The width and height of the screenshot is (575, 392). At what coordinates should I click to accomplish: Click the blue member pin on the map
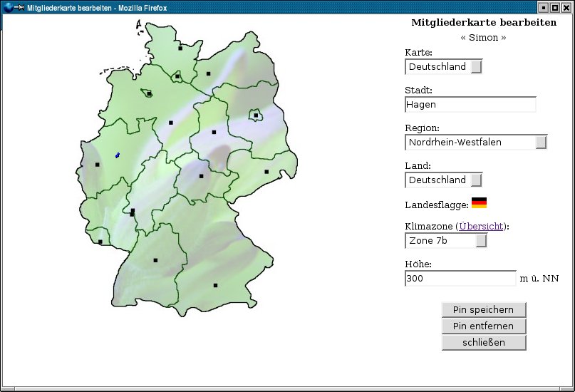tap(118, 155)
